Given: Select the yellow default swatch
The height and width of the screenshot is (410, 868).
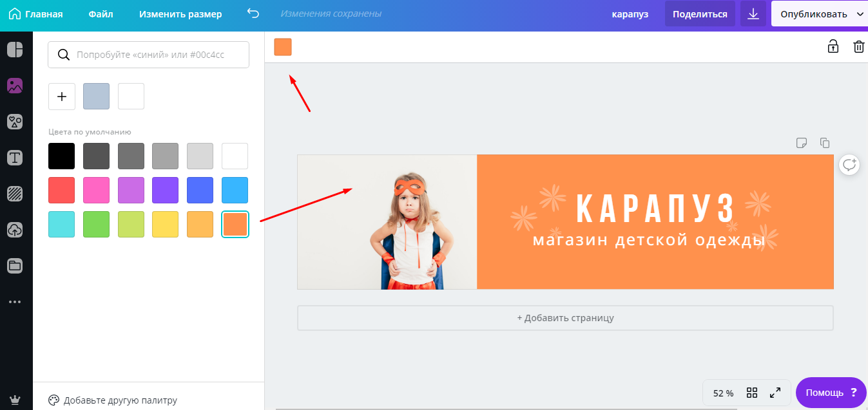Looking at the screenshot, I should click(166, 224).
